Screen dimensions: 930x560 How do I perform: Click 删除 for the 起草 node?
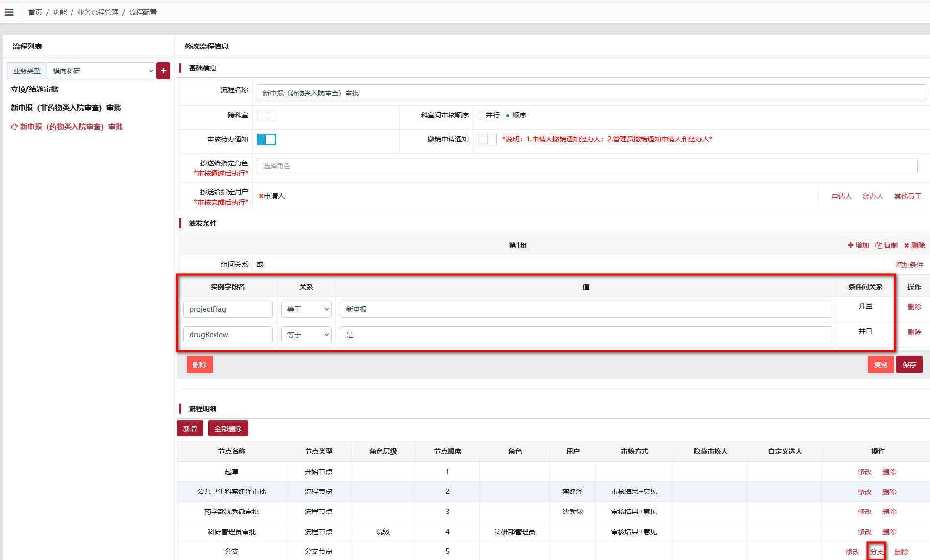click(x=889, y=472)
